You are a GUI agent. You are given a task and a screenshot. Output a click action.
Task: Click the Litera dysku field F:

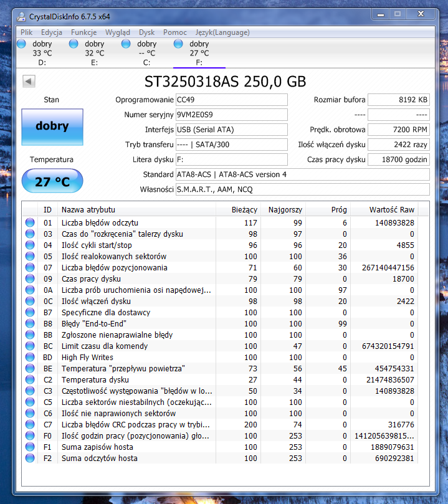(232, 159)
